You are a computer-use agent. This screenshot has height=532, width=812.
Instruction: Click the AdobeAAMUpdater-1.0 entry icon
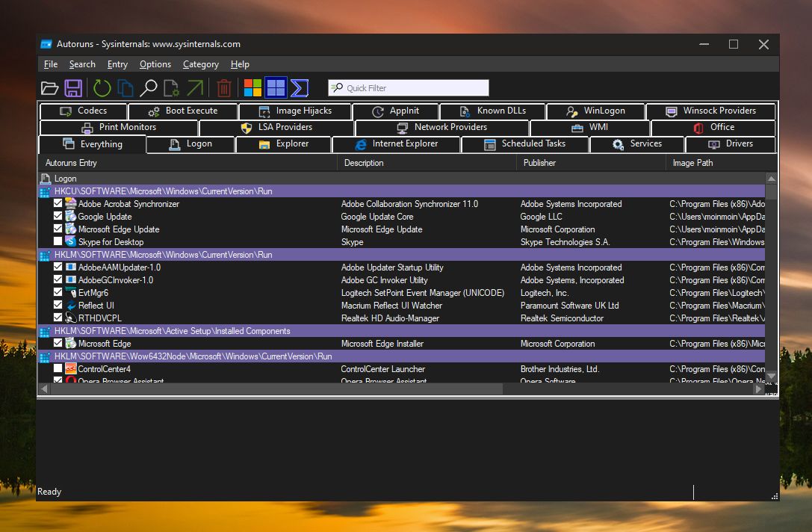71,267
